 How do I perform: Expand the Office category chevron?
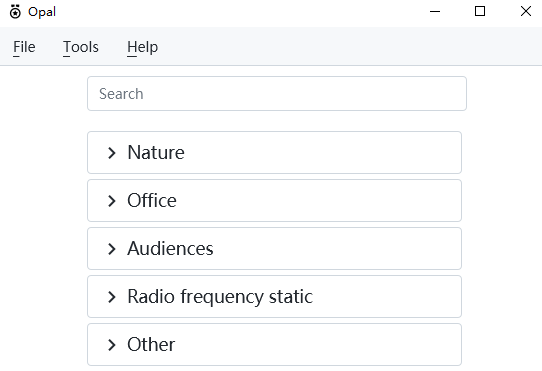(x=111, y=201)
